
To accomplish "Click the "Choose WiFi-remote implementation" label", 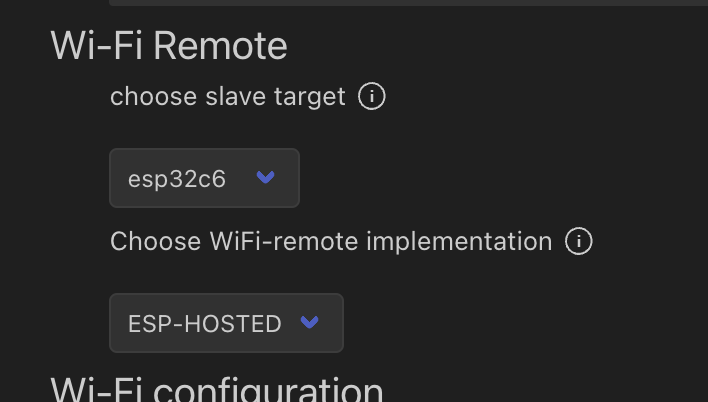I will point(331,241).
